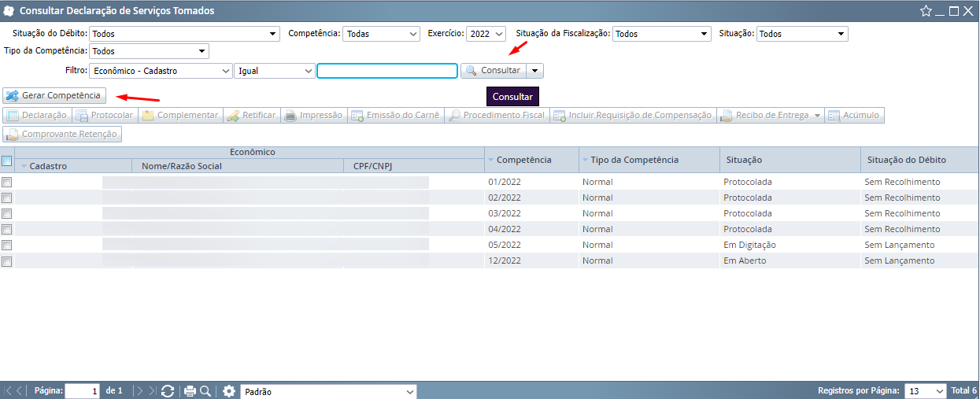The height and width of the screenshot is (399, 980).
Task: Open the Registros por Página dropdown
Action: pyautogui.click(x=925, y=391)
